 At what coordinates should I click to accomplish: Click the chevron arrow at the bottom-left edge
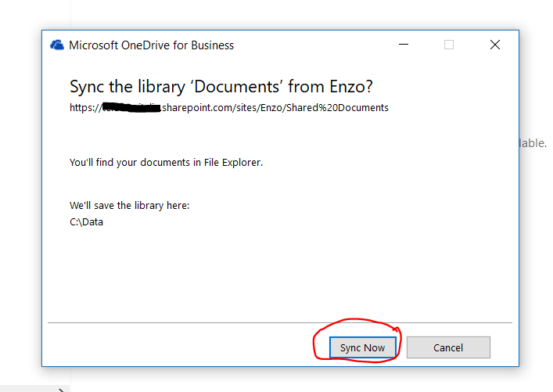click(62, 389)
